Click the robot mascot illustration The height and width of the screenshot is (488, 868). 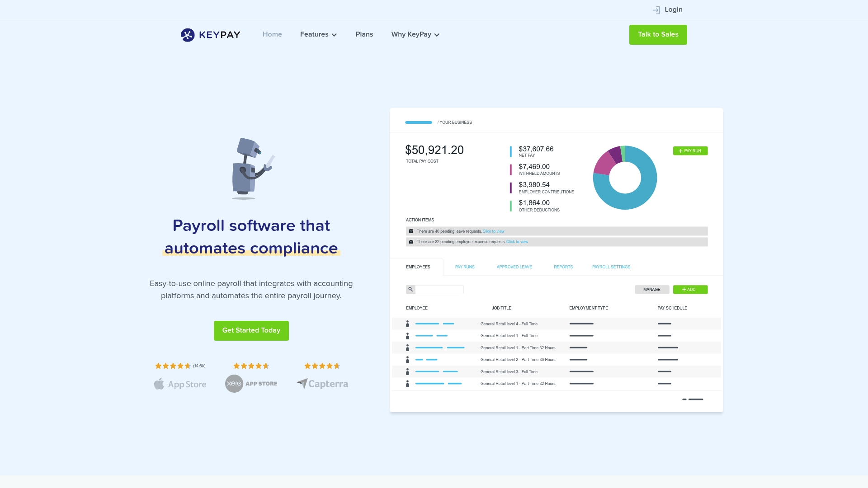[x=253, y=169]
